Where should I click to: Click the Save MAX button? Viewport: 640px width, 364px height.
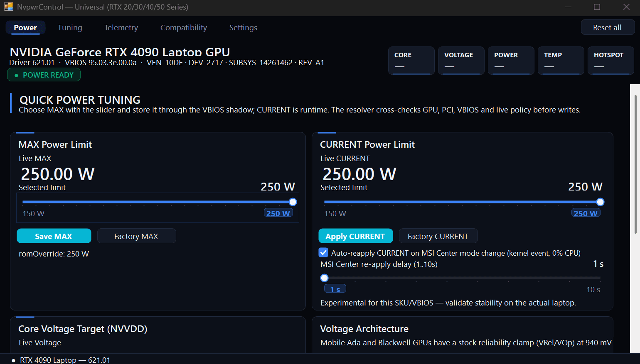pos(54,236)
